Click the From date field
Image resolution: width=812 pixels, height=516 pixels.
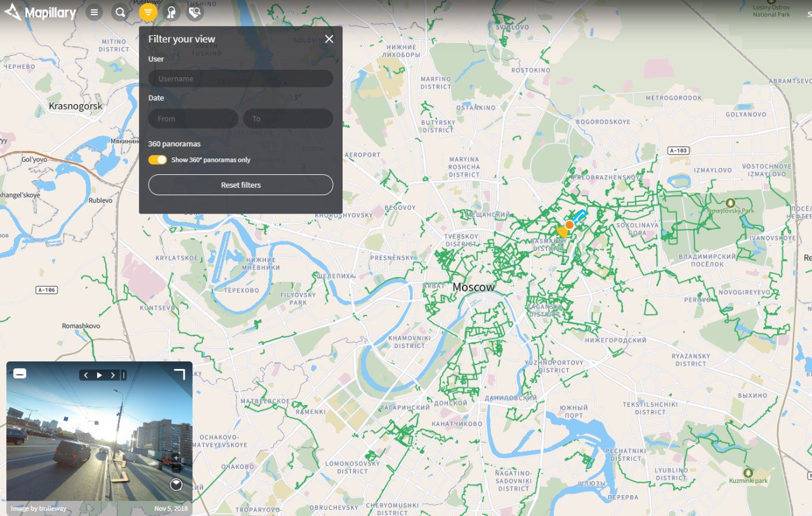[x=193, y=119]
